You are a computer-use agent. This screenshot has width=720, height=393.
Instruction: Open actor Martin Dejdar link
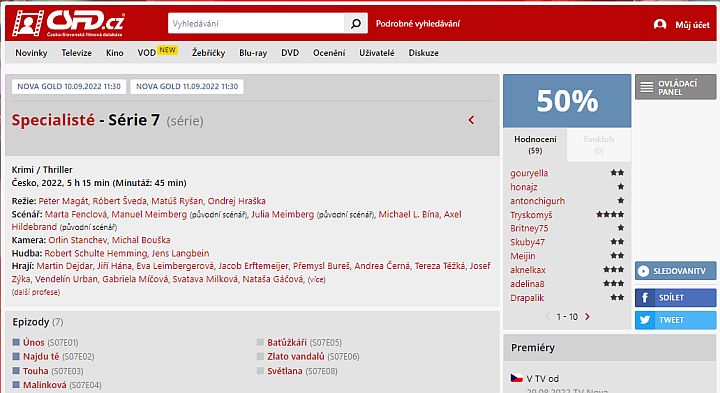click(64, 266)
